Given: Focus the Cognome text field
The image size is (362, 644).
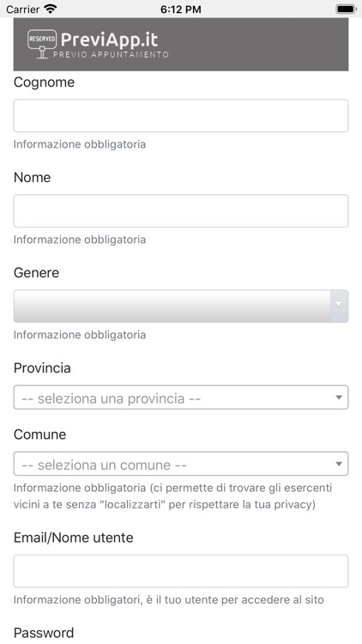Looking at the screenshot, I should (x=181, y=115).
